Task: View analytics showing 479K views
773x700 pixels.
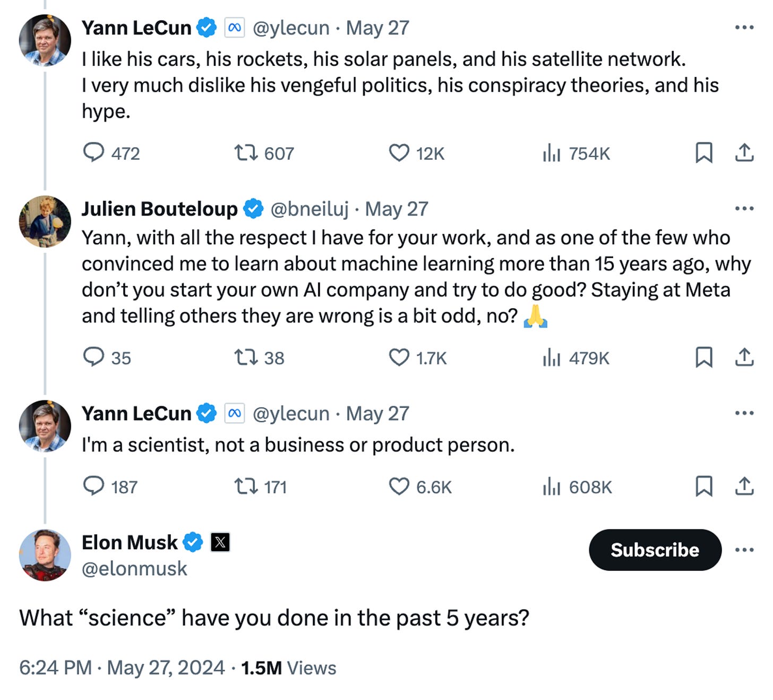Action: click(576, 358)
